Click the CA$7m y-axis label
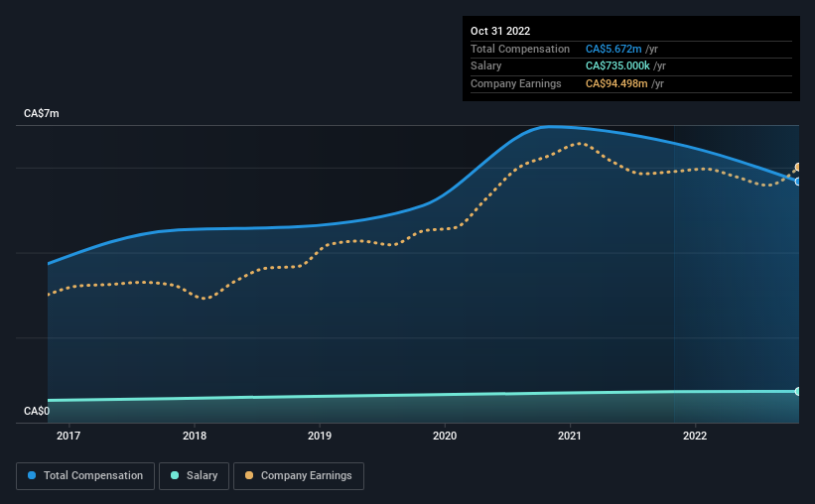Screen dimensions: 815x504 (42, 113)
